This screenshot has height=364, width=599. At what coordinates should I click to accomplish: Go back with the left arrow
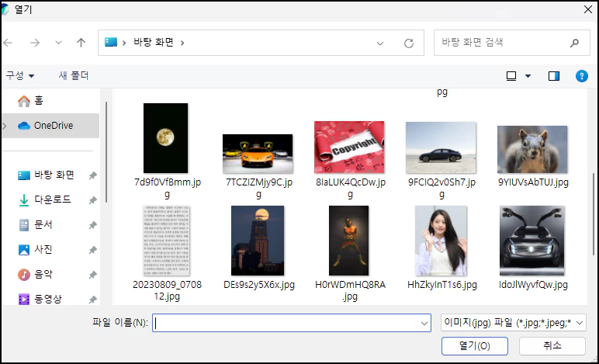8,43
